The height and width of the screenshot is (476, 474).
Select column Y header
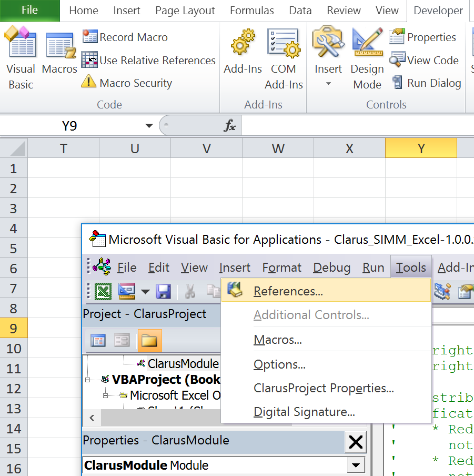coord(421,148)
